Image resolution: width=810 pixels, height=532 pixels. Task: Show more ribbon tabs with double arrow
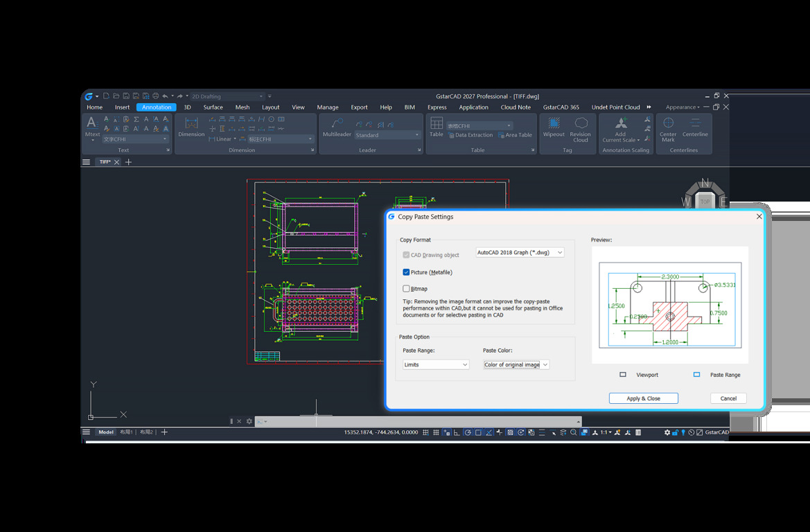[649, 107]
